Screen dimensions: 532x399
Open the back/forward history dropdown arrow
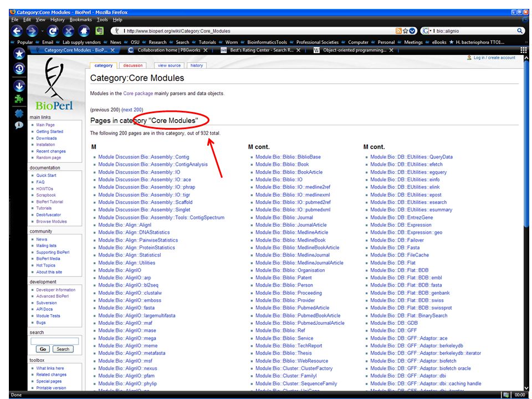pyautogui.click(x=43, y=31)
